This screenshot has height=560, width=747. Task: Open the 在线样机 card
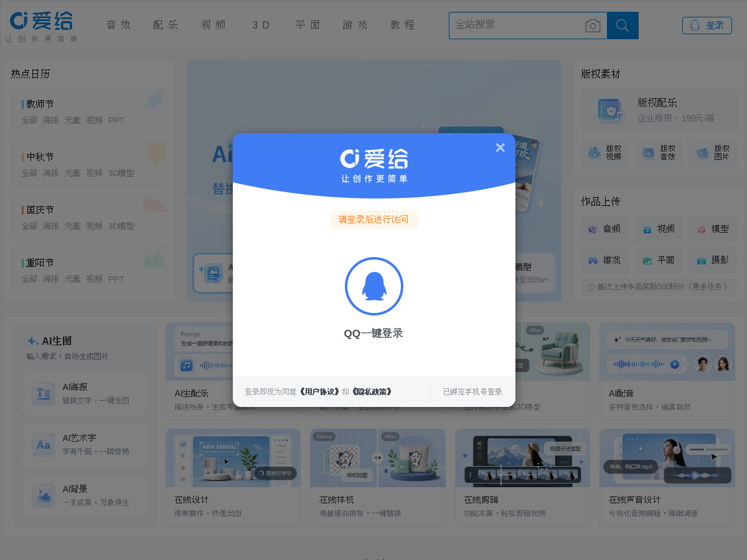378,477
